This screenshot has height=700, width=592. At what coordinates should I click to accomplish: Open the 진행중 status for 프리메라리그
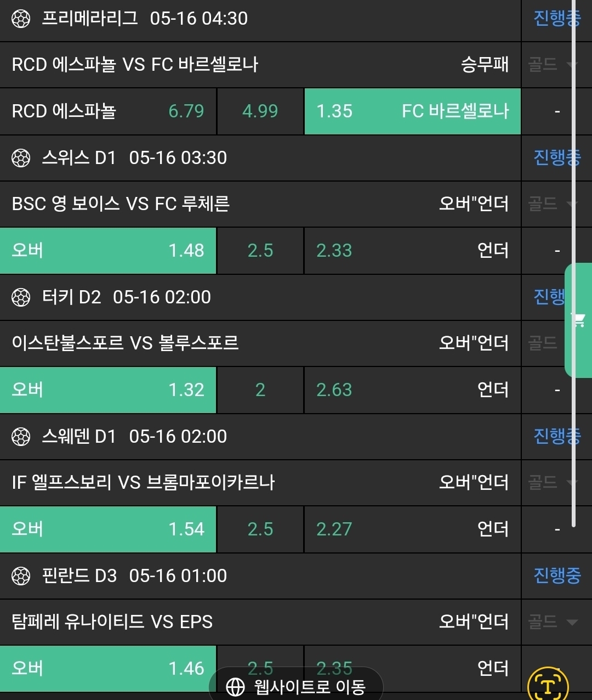pos(556,19)
